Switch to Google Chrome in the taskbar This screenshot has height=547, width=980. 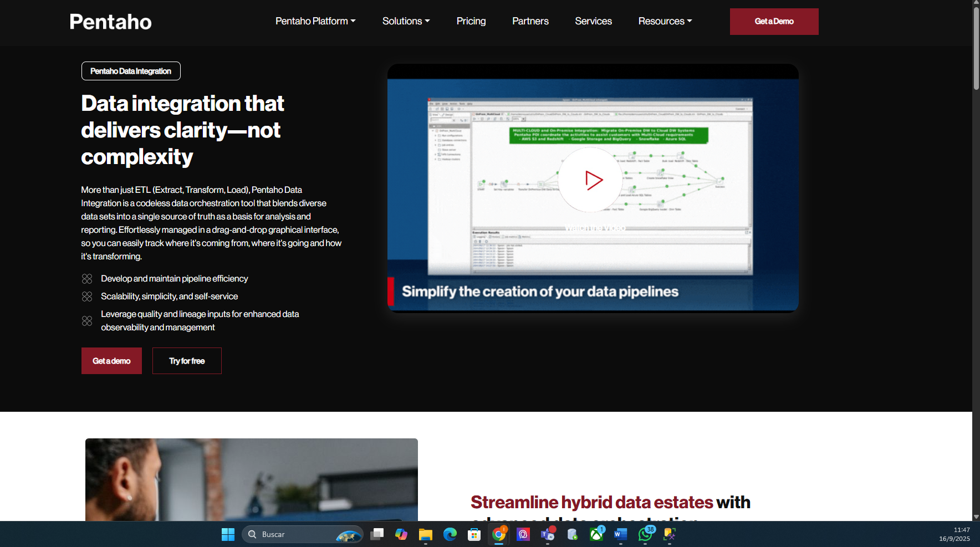(x=498, y=534)
